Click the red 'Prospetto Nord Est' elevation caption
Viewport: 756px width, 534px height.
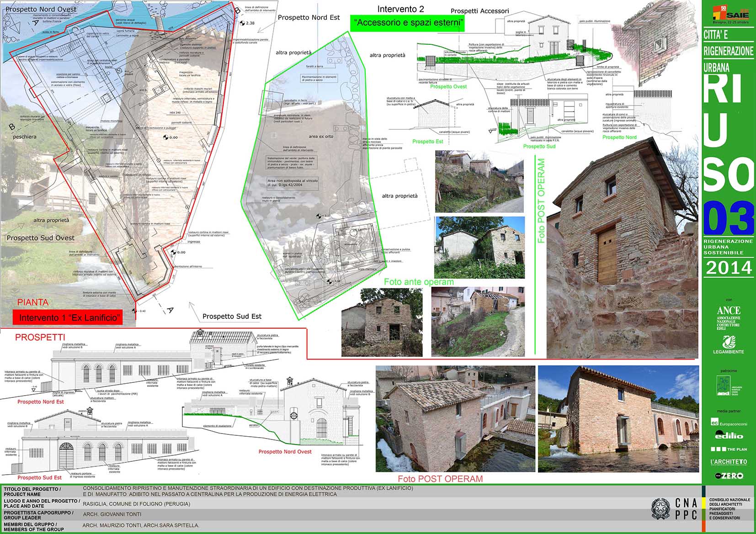point(41,402)
